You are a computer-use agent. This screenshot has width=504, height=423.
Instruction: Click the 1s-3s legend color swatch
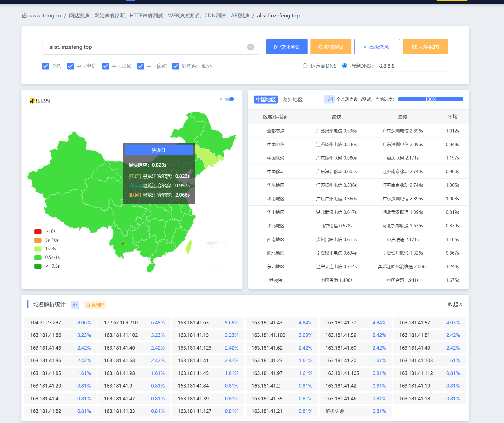(x=38, y=249)
